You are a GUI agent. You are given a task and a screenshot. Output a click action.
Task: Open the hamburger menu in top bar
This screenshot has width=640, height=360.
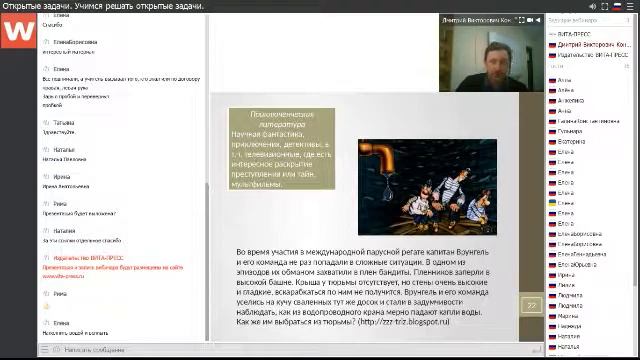pos(630,6)
